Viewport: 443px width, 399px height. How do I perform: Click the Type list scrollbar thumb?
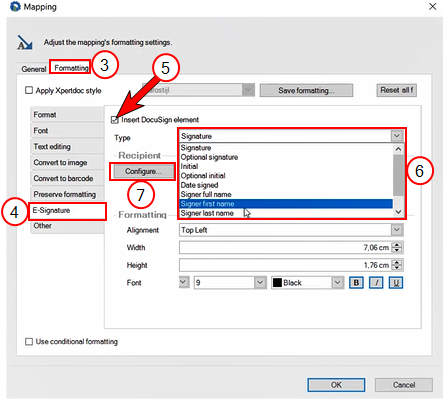398,175
